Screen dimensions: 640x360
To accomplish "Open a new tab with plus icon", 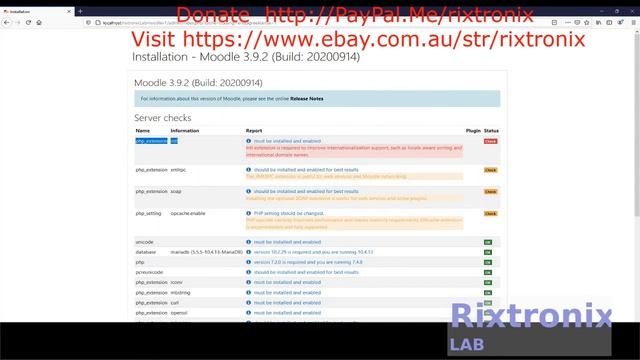I will click(x=80, y=11).
